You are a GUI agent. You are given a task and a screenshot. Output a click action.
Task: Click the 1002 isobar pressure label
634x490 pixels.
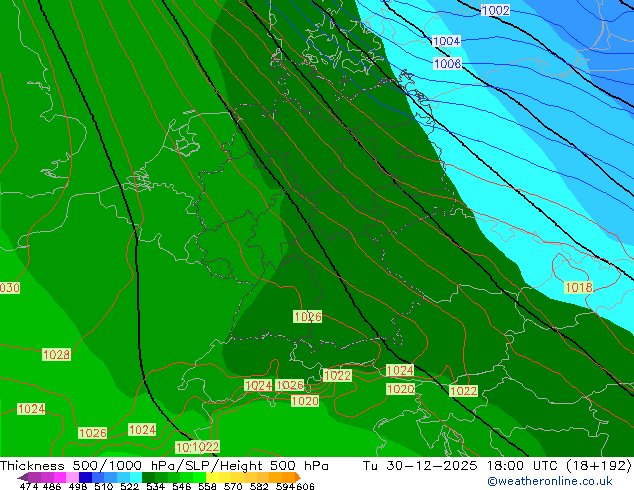click(x=495, y=11)
